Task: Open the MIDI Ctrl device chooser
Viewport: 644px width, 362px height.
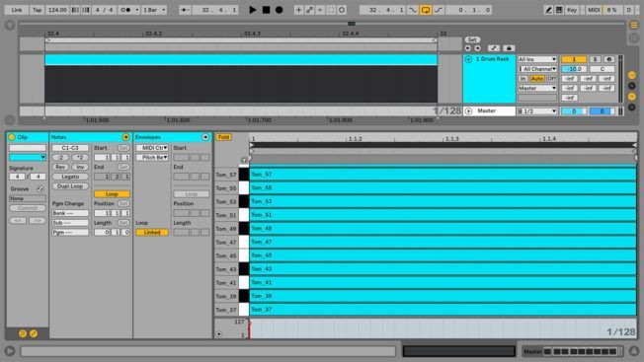Action: point(152,148)
